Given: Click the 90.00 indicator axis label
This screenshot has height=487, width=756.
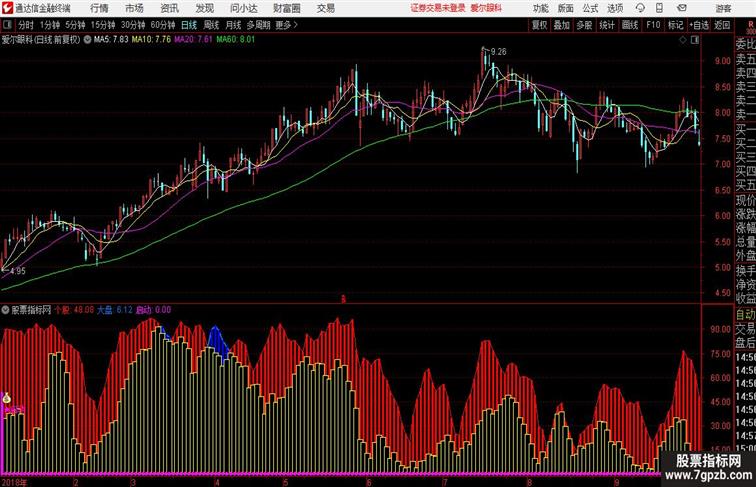Looking at the screenshot, I should point(721,329).
